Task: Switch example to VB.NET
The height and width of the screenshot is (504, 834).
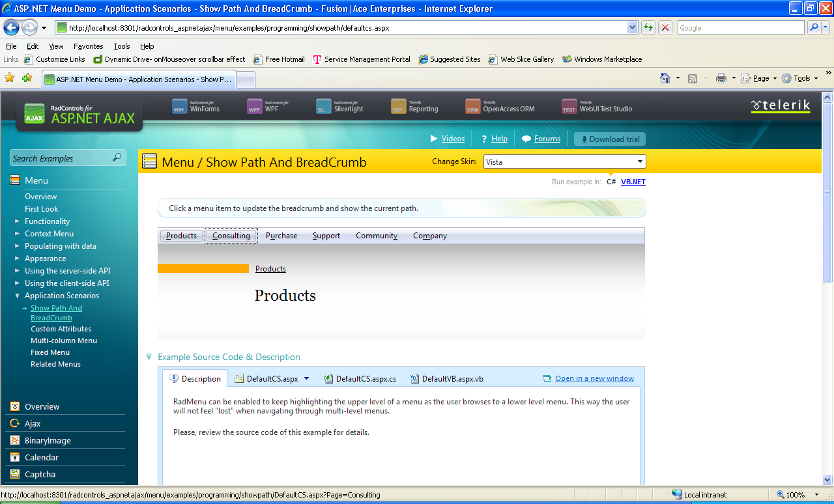Action: (633, 182)
